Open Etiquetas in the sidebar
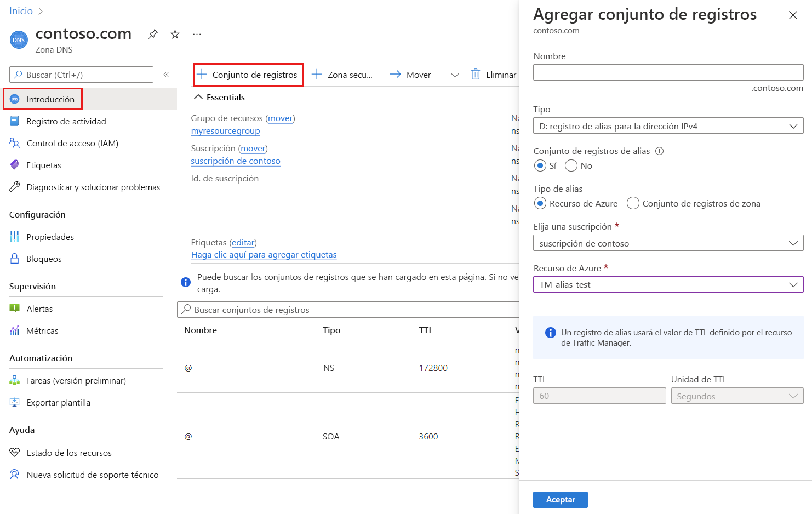This screenshot has height=514, width=812. (43, 165)
